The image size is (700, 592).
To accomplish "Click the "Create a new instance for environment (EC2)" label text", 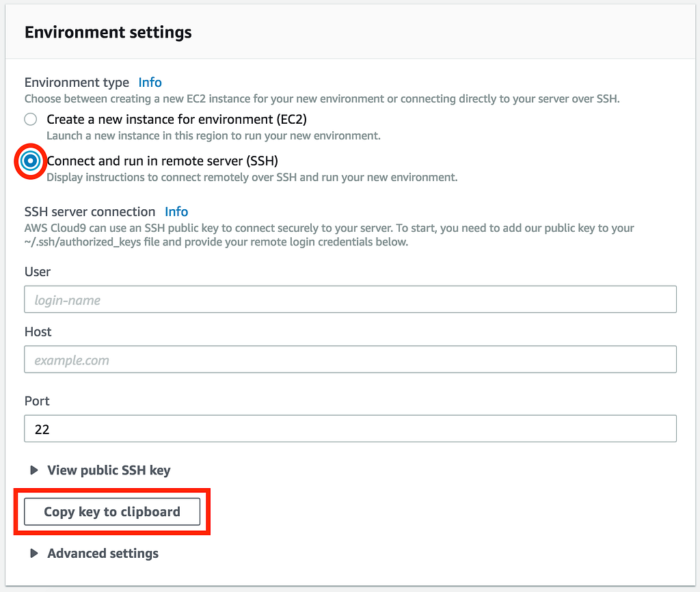I will click(176, 120).
